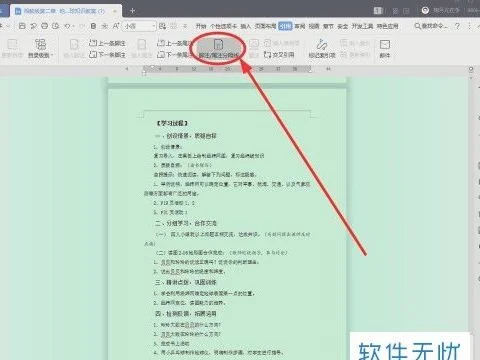Click the heading 【学习过程】 in the document

pos(172,123)
